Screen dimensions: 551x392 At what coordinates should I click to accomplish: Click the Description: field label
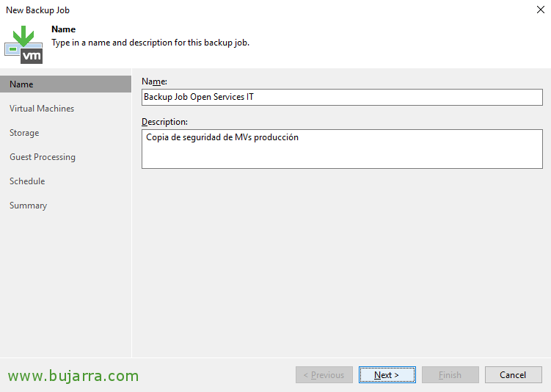(x=164, y=122)
